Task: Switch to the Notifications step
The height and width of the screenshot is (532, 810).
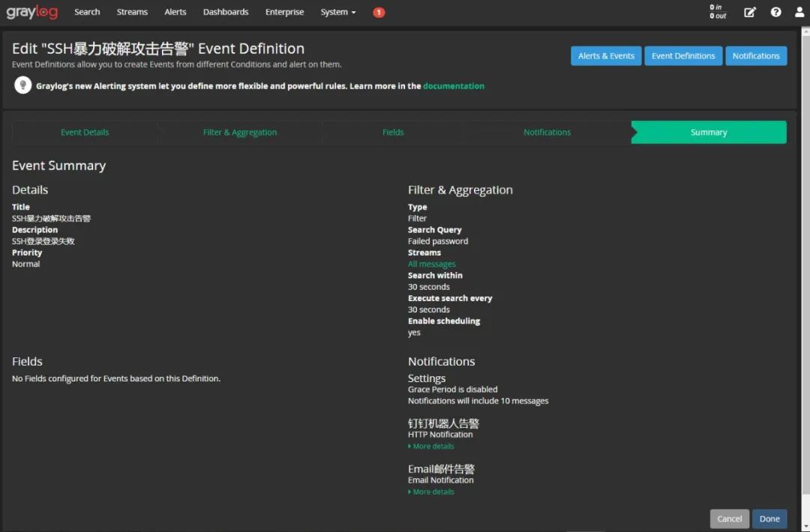Action: [547, 132]
